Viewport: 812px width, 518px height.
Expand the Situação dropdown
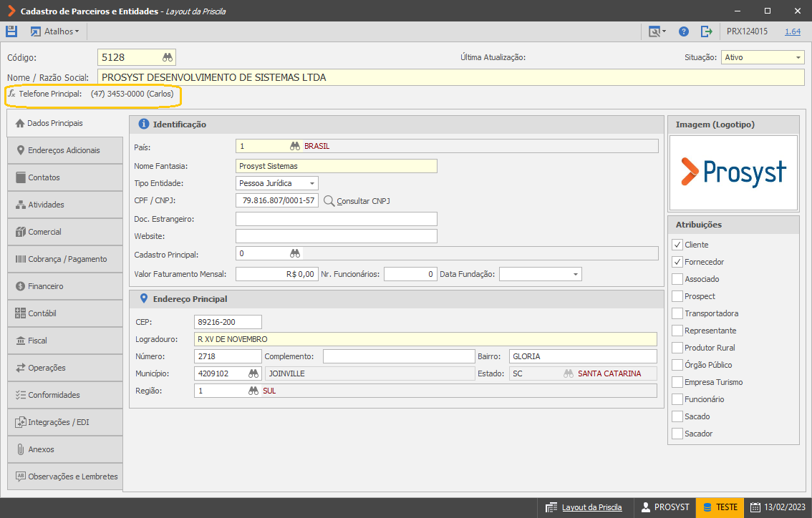pos(798,57)
